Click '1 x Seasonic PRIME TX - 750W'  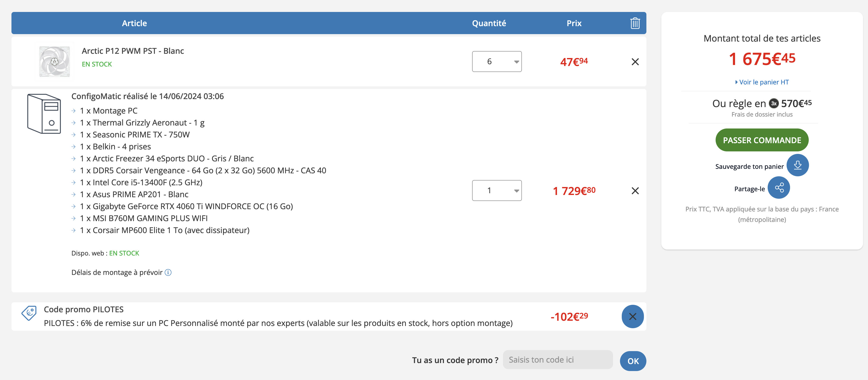click(x=135, y=135)
